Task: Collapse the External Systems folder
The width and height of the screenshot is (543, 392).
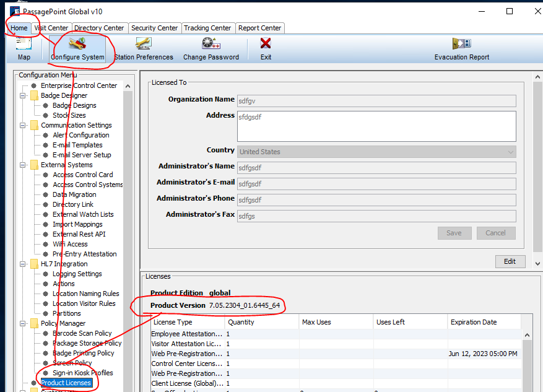Action: (x=22, y=165)
